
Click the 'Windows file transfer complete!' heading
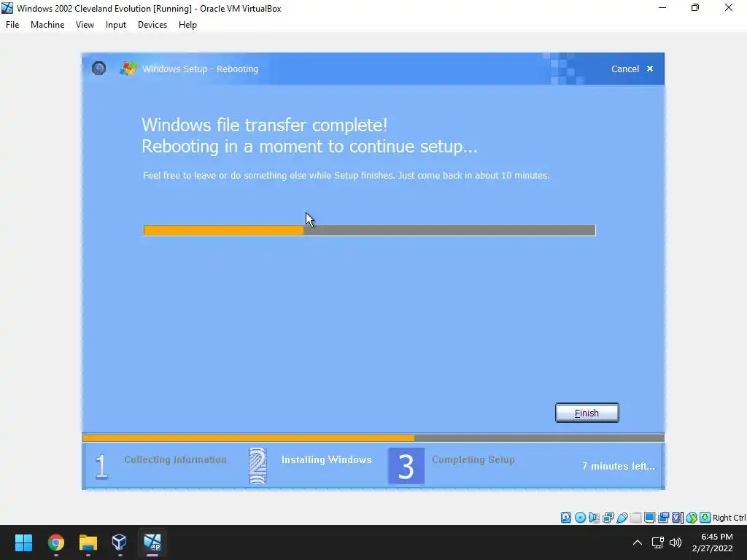pos(264,125)
